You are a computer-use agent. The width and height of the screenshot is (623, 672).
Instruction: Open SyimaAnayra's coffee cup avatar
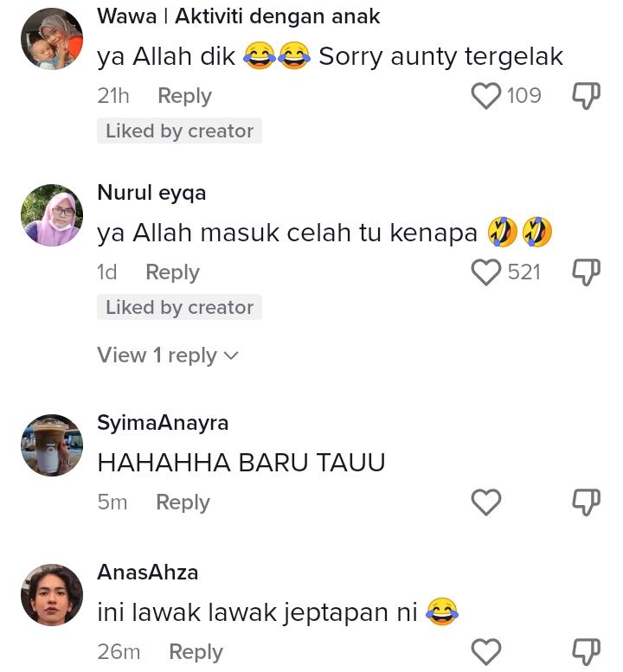tap(52, 445)
